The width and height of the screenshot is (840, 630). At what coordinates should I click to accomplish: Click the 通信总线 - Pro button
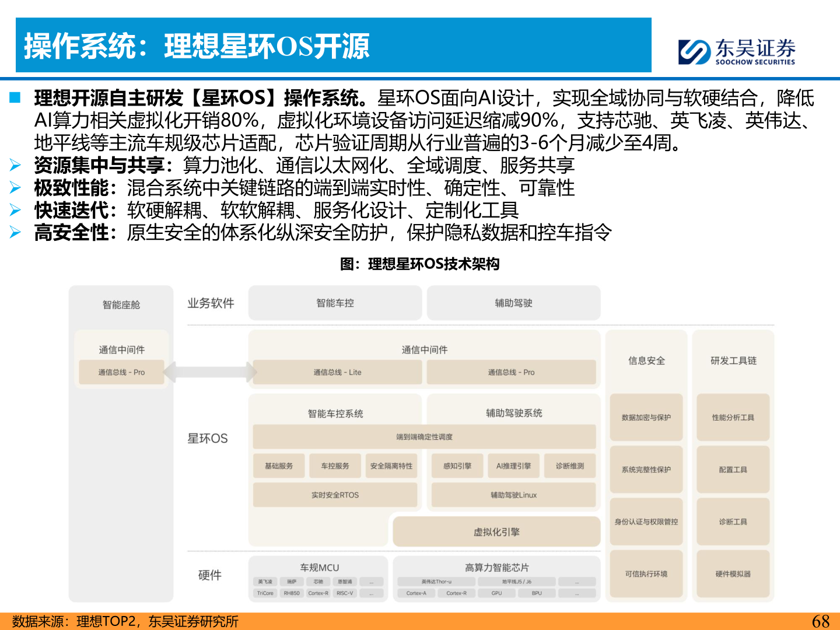click(510, 372)
